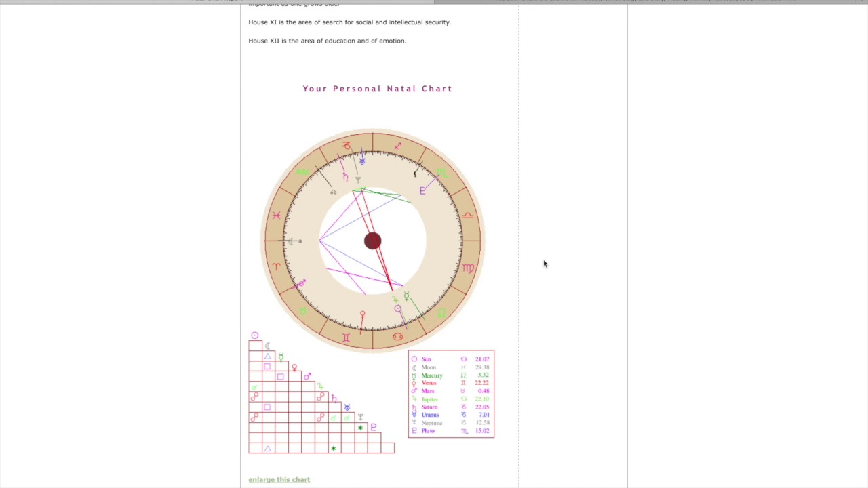
Task: Select the green Scorpio glyph on the wheel rim
Action: (x=442, y=173)
